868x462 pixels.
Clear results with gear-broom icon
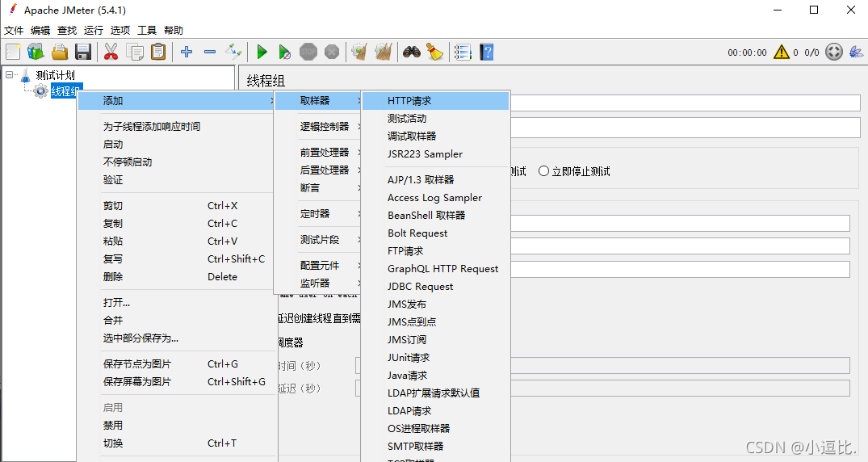tap(359, 52)
